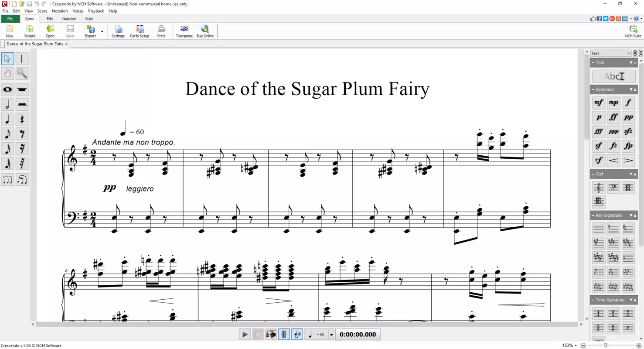Viewport: 644px width, 349px height.
Task: Open the Playback menu
Action: coord(96,11)
